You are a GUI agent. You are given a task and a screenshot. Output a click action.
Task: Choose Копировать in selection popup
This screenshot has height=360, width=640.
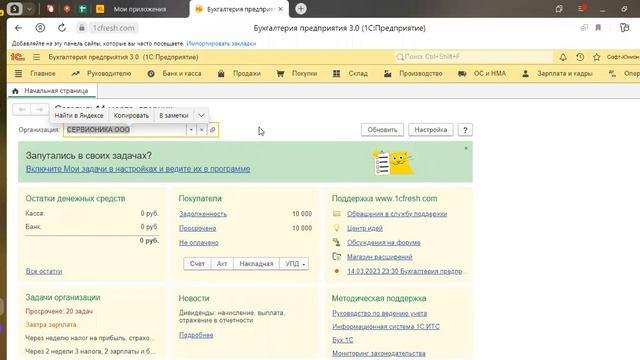131,116
